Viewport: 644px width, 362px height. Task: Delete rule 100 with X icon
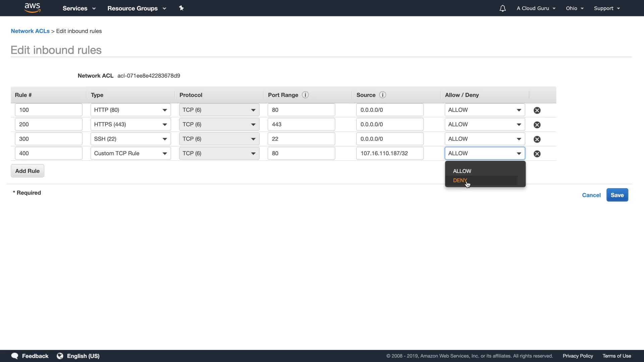[537, 110]
